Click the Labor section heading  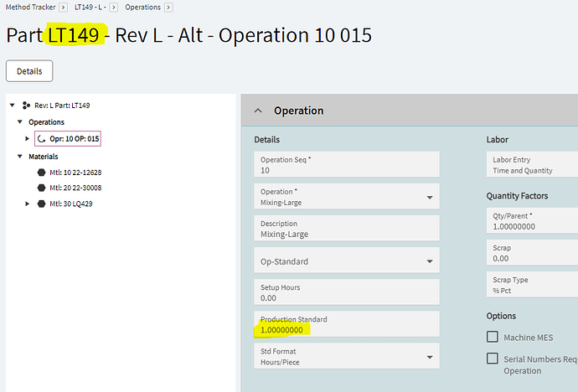498,140
